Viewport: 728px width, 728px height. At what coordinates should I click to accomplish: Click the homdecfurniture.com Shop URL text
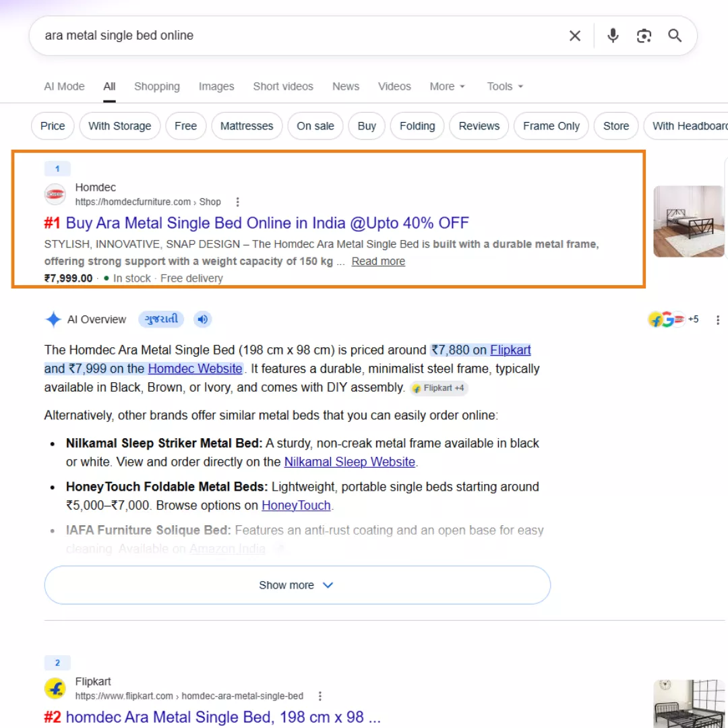(148, 202)
